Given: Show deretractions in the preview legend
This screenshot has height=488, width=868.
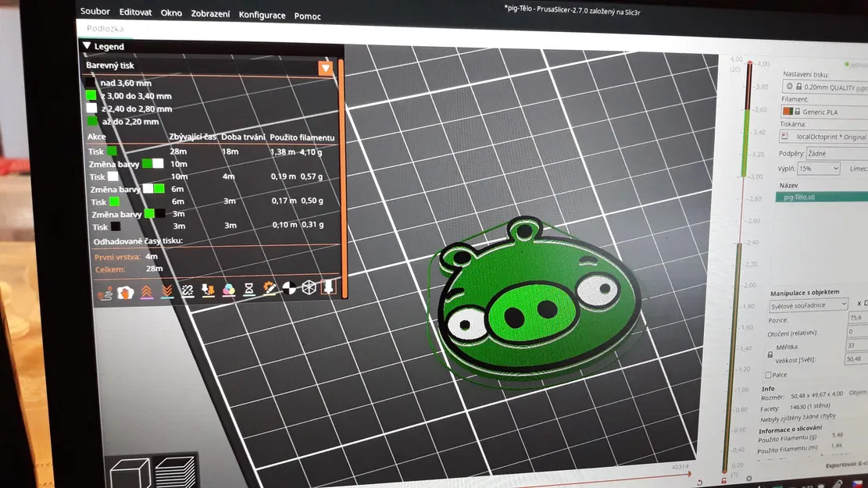Looking at the screenshot, I should (x=167, y=289).
